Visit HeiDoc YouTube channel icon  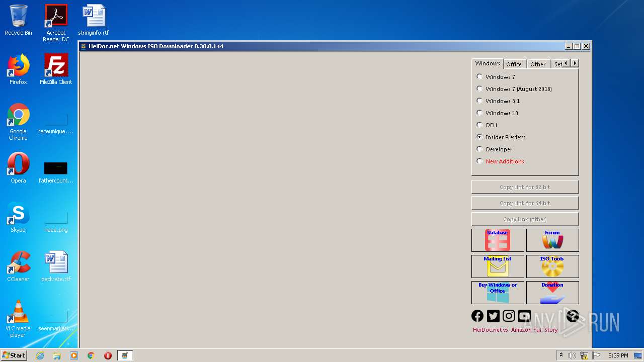coord(525,316)
